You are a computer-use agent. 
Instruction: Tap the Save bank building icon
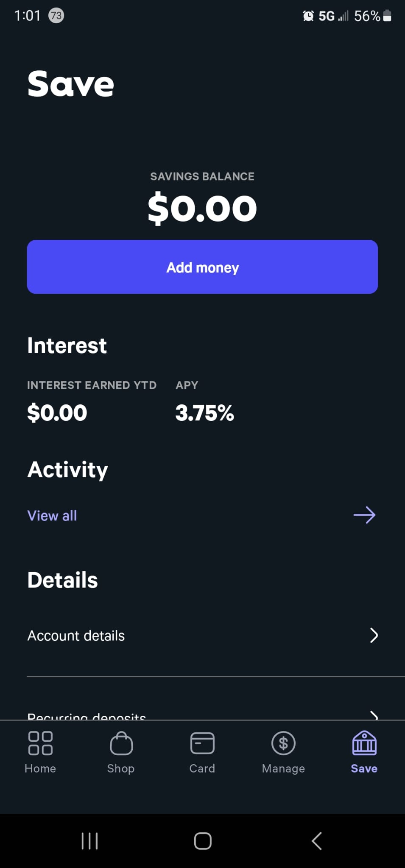tap(364, 743)
